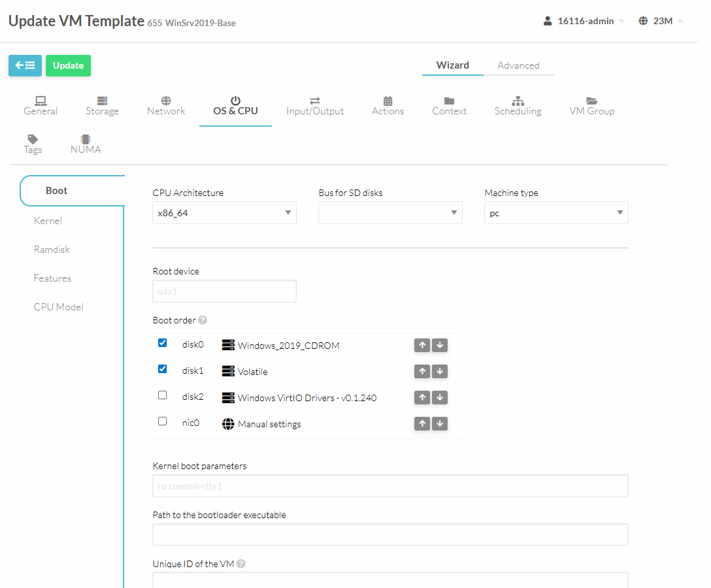Enable disk2 VirtIO Drivers boot checkbox
This screenshot has height=588, width=711.
coord(163,395)
